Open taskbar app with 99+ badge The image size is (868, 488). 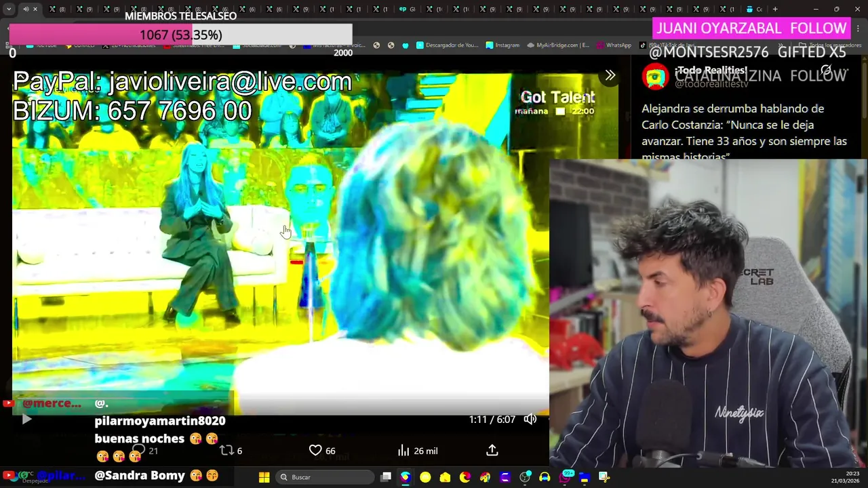[565, 477]
